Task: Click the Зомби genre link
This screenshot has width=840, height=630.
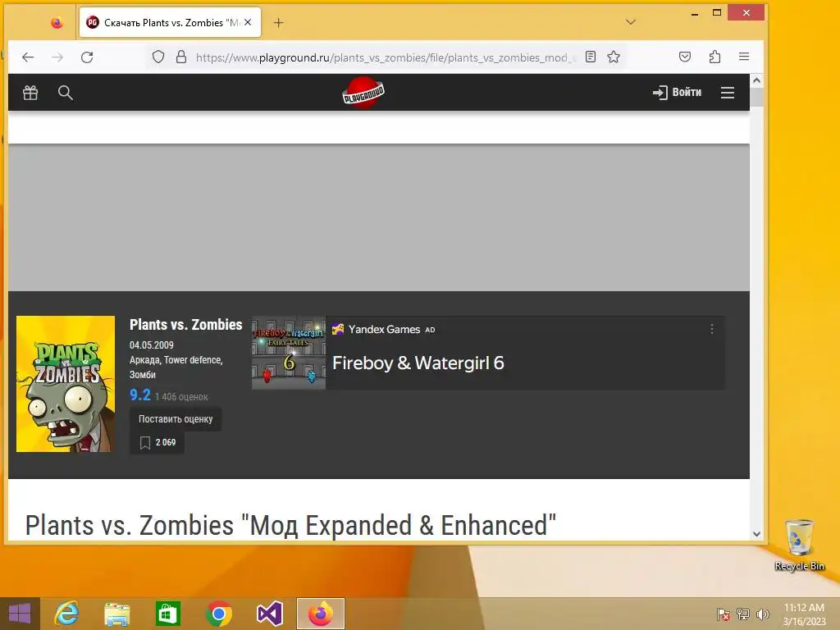Action: click(x=143, y=375)
